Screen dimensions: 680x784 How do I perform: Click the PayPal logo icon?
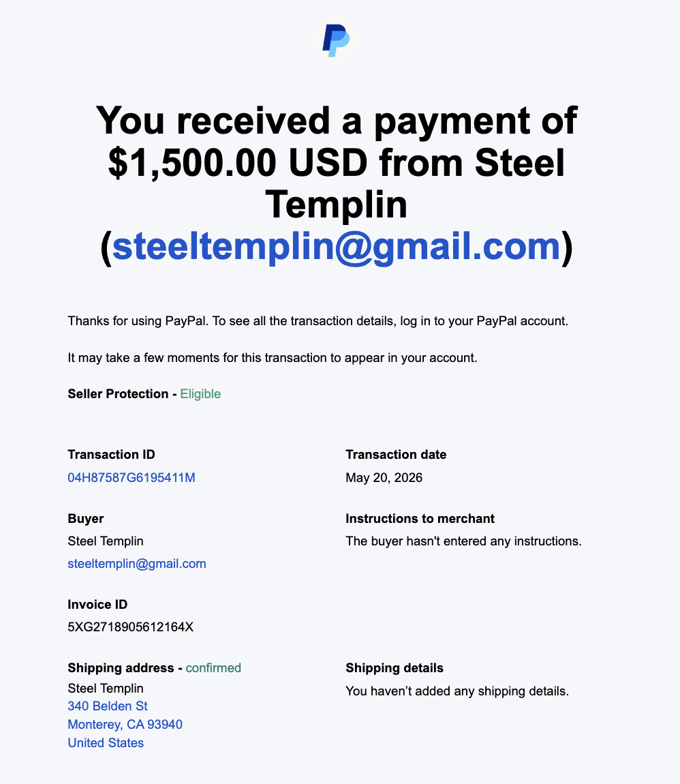coord(336,40)
